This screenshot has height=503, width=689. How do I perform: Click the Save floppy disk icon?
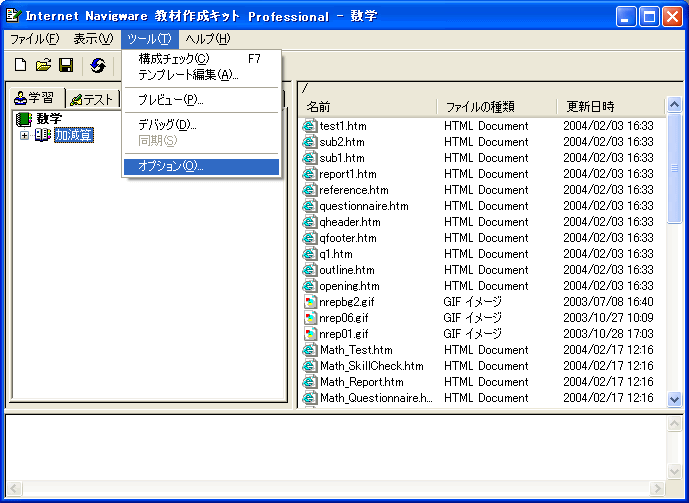(66, 65)
